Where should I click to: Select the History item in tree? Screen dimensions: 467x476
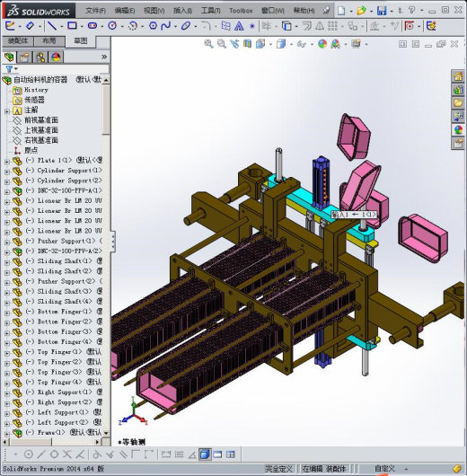coord(36,90)
